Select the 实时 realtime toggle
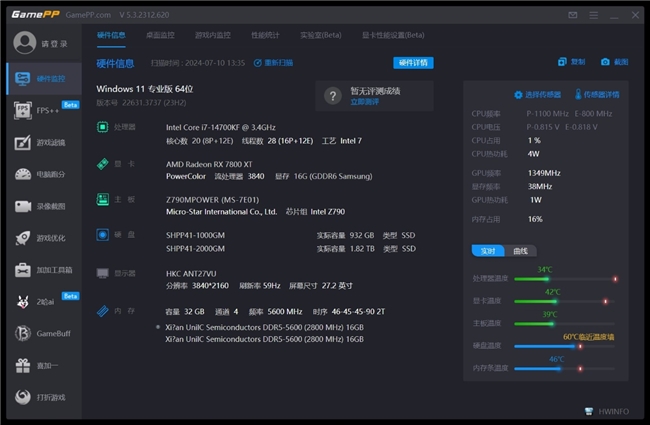This screenshot has width=650, height=425. coord(488,251)
